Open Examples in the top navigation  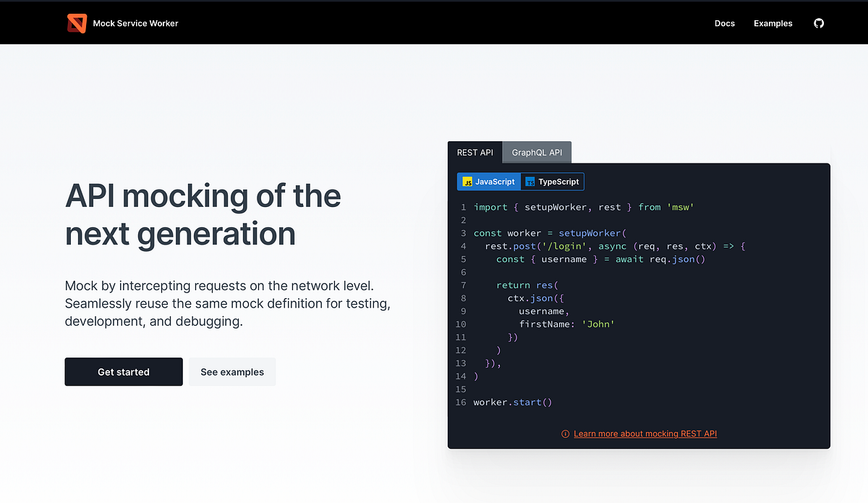(x=773, y=23)
